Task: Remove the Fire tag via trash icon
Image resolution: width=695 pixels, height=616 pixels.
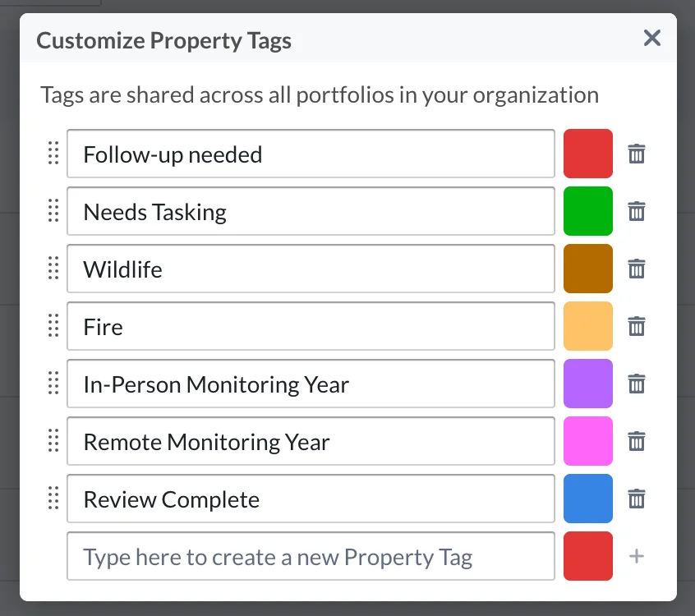Action: point(637,326)
